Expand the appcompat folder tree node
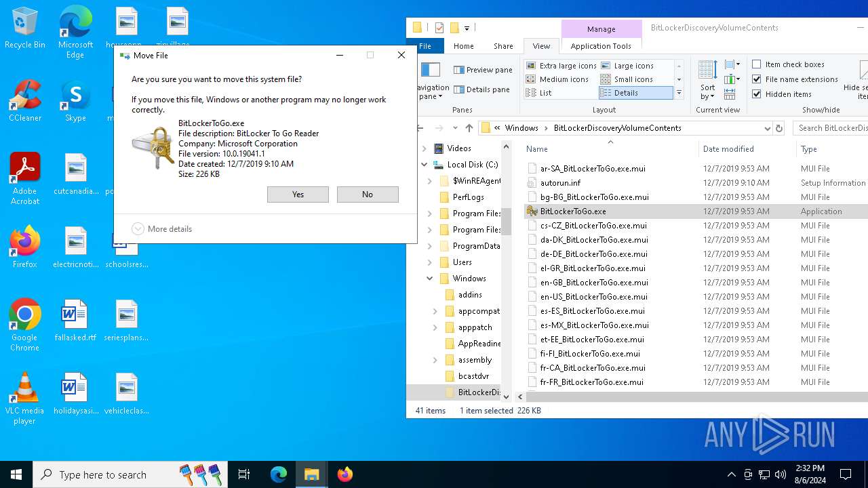Screen dimensions: 868x488 tap(435, 311)
